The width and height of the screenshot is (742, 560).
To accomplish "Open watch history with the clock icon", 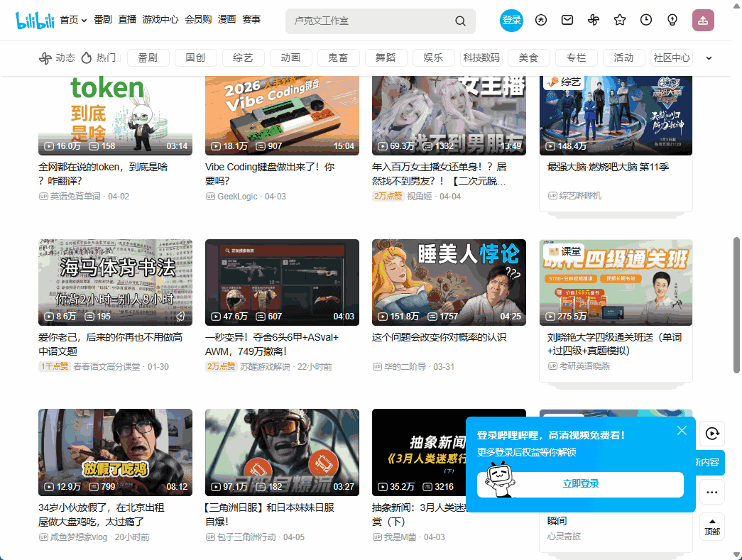I will pyautogui.click(x=645, y=21).
